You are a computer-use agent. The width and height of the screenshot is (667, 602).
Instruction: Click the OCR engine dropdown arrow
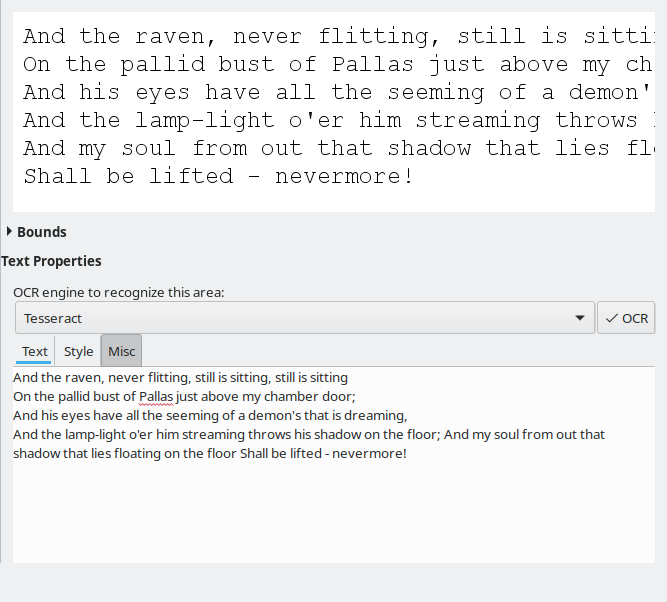pos(580,318)
